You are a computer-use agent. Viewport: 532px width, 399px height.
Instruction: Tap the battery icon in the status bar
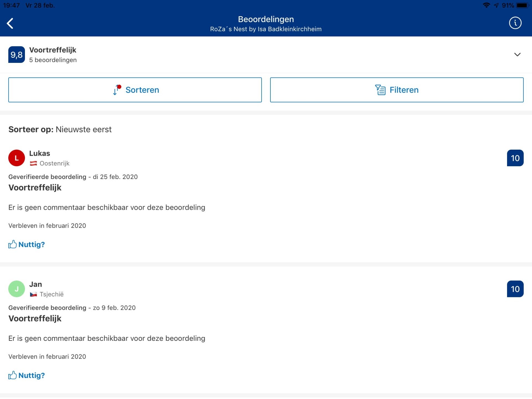523,5
